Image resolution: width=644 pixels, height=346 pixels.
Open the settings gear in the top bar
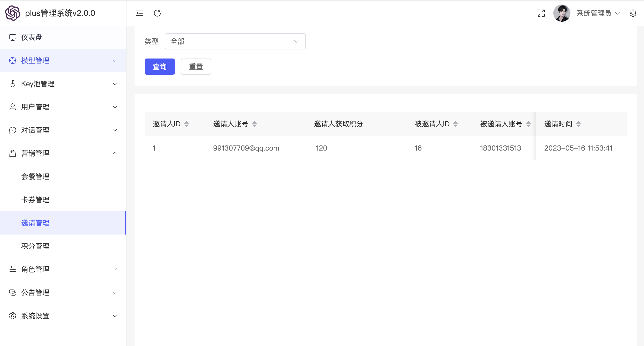point(633,13)
